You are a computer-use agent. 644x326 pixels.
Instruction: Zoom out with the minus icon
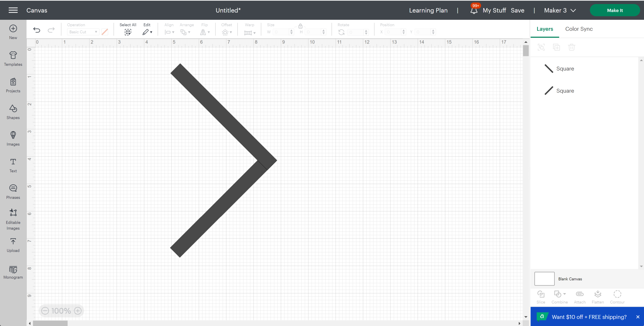pyautogui.click(x=45, y=311)
